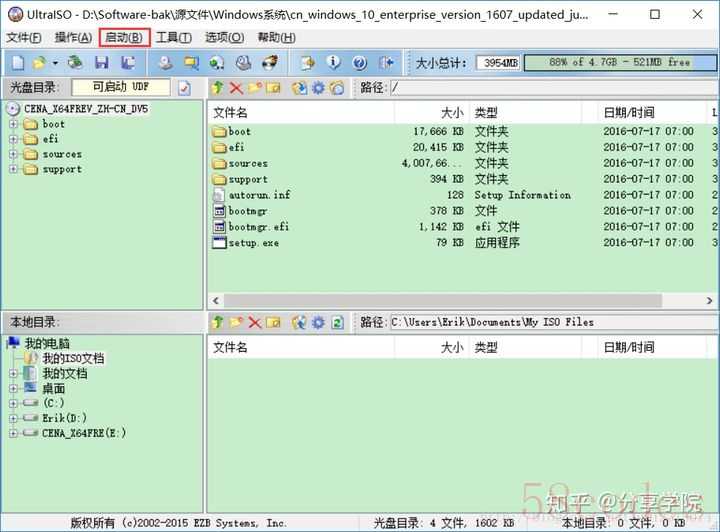The image size is (720, 532).
Task: Sort the image list by 类型 column
Action: pyautogui.click(x=526, y=112)
